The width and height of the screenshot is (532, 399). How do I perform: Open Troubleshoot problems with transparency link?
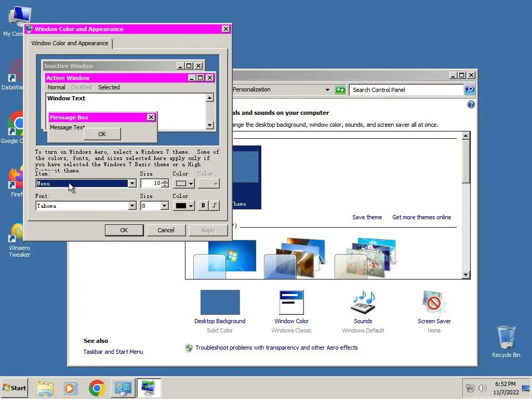click(x=276, y=348)
